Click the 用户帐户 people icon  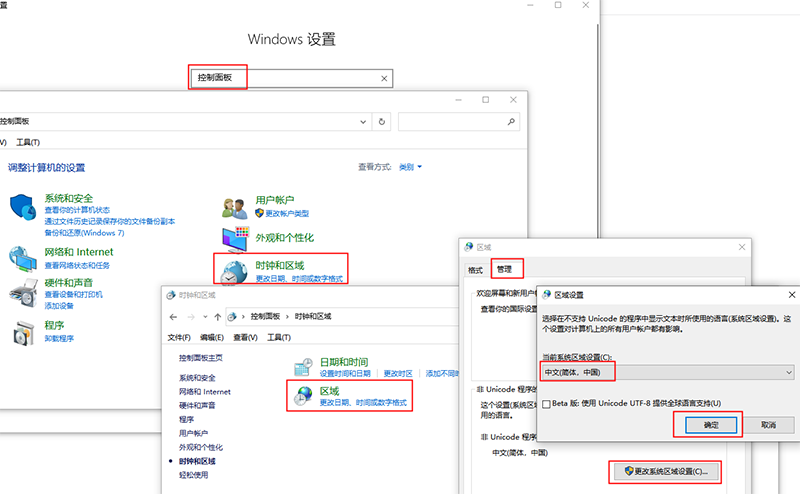pyautogui.click(x=235, y=209)
